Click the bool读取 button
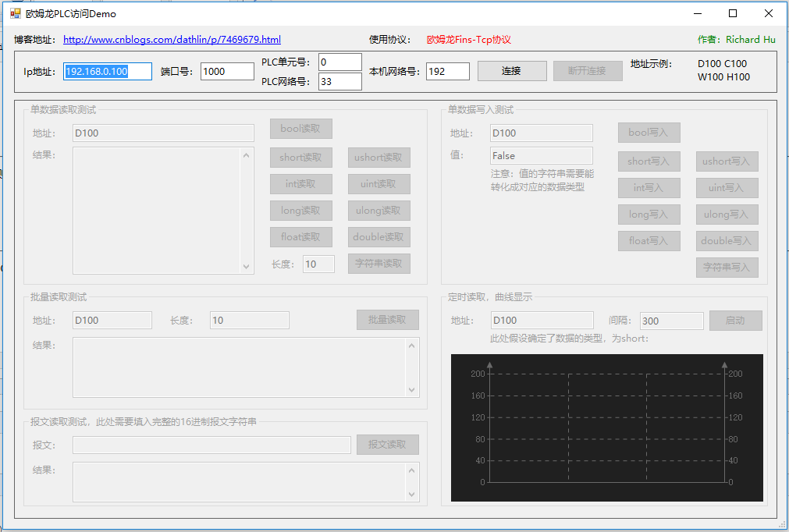Image resolution: width=789 pixels, height=532 pixels. [301, 129]
